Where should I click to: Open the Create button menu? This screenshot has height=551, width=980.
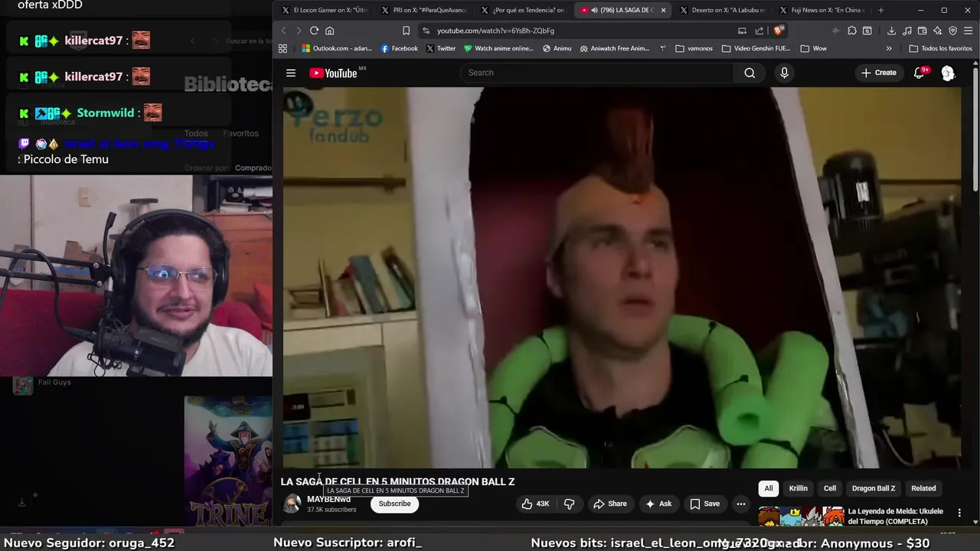pyautogui.click(x=878, y=73)
